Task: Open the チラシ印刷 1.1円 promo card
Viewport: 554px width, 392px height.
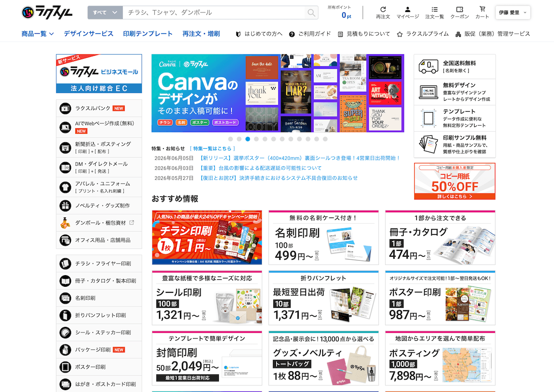Action: pyautogui.click(x=207, y=237)
